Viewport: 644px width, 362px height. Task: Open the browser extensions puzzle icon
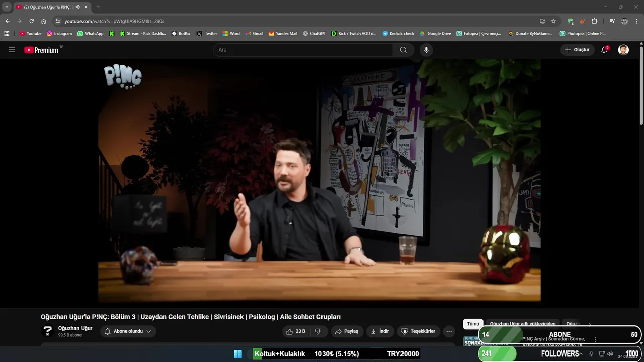tap(594, 21)
